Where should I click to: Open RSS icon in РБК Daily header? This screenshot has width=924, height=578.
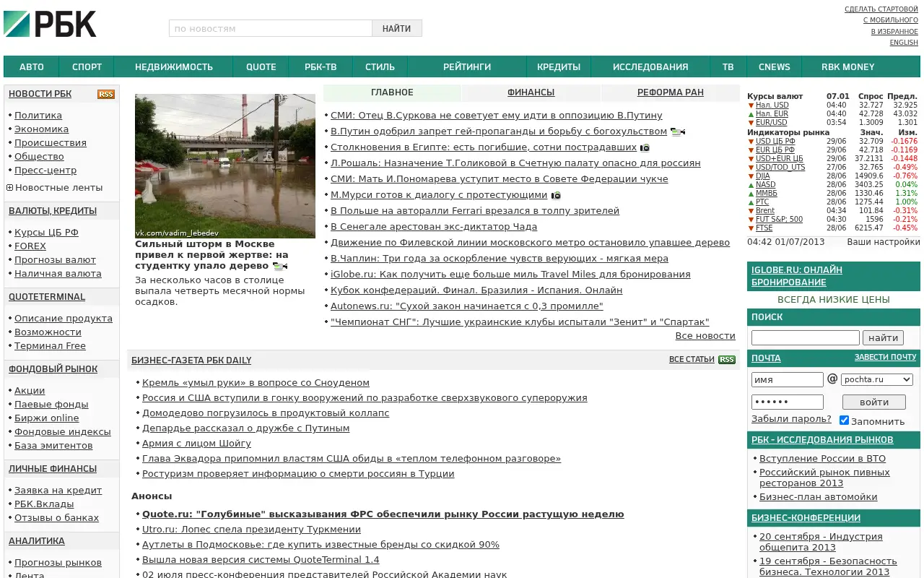point(727,360)
